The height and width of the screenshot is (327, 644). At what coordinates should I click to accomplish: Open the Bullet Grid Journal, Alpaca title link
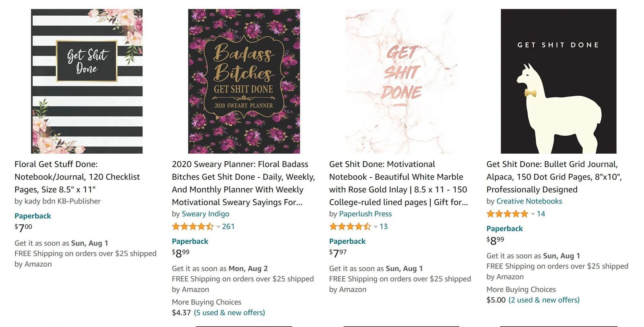click(x=554, y=177)
